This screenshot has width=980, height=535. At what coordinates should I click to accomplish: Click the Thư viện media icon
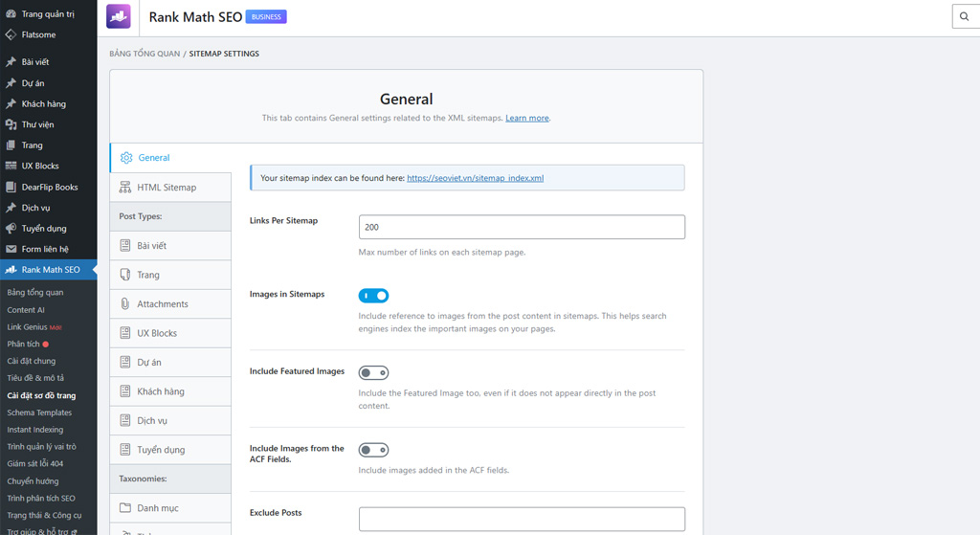(11, 124)
